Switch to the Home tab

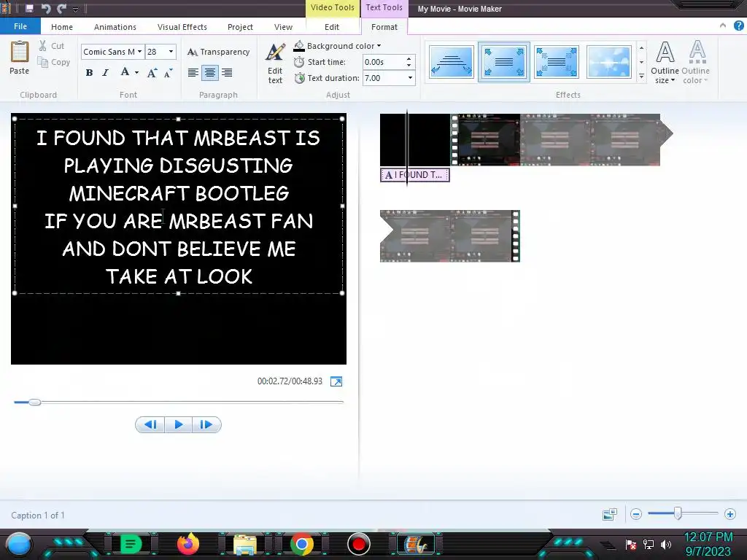point(62,27)
